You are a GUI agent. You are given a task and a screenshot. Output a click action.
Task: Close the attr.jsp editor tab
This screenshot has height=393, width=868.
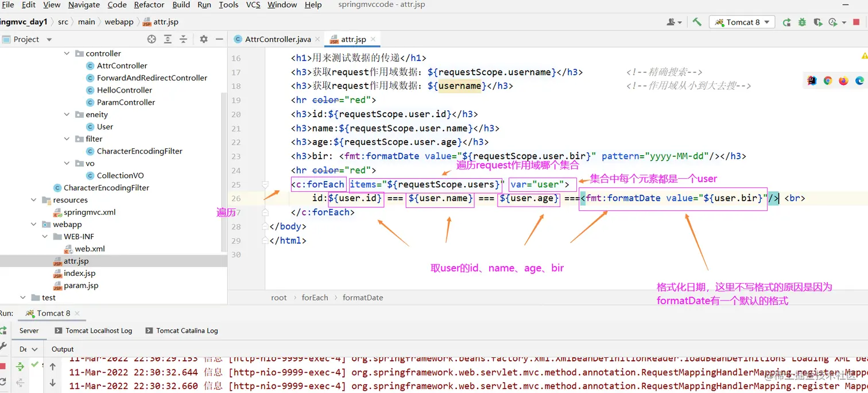pyautogui.click(x=373, y=39)
